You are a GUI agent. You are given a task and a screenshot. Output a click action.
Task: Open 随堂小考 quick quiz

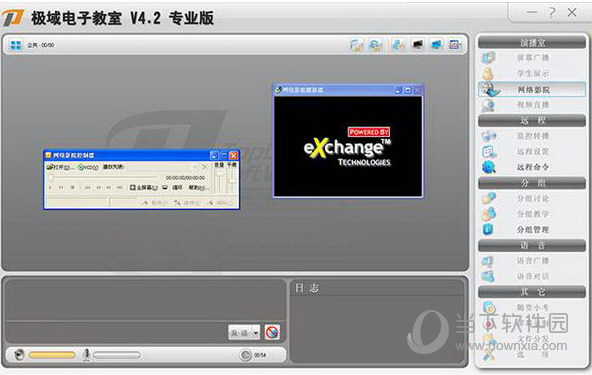[x=532, y=308]
